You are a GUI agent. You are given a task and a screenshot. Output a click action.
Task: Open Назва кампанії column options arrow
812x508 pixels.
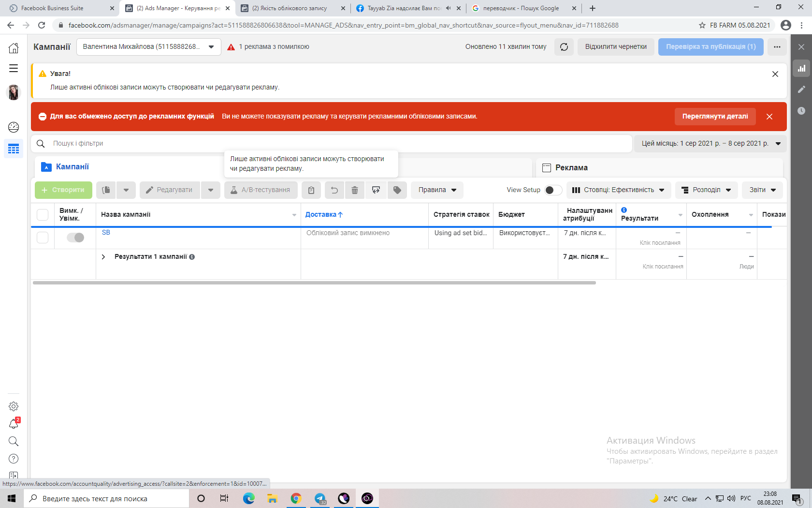[294, 215]
